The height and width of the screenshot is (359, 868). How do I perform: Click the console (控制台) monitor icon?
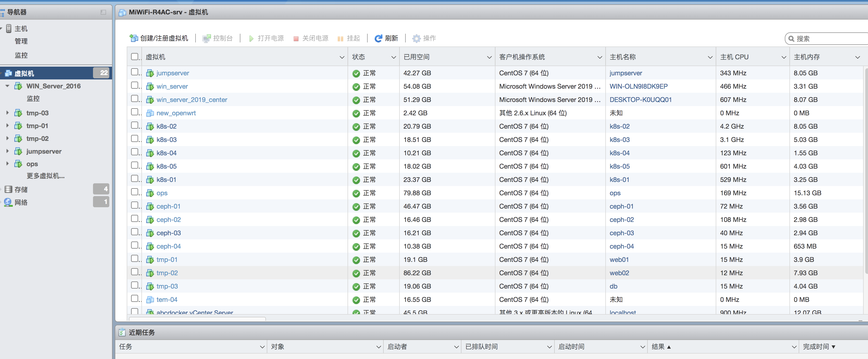(206, 38)
